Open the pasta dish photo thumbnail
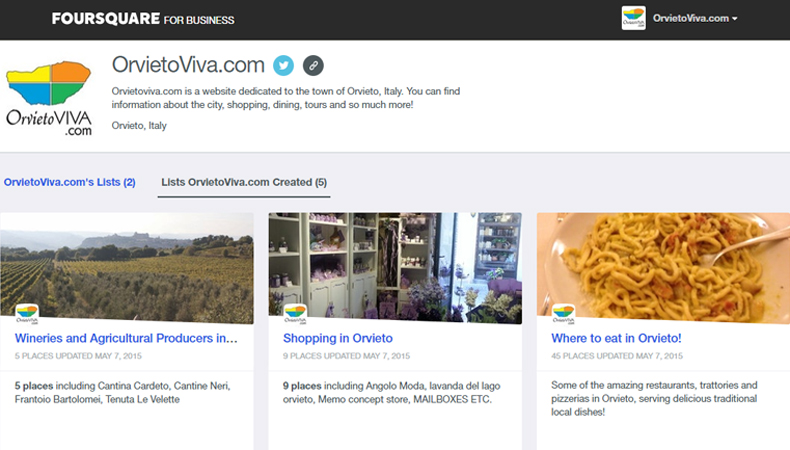 click(x=663, y=268)
